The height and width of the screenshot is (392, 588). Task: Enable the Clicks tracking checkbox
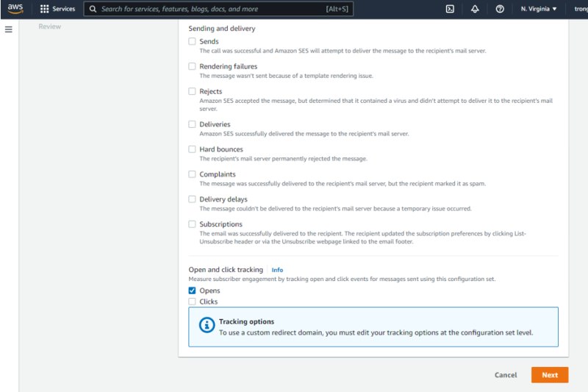click(x=192, y=302)
